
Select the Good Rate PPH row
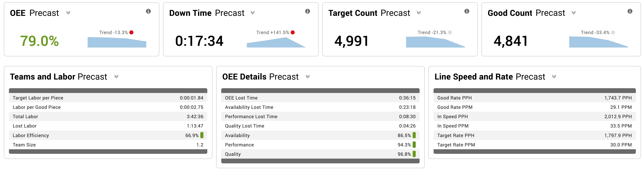click(x=534, y=98)
